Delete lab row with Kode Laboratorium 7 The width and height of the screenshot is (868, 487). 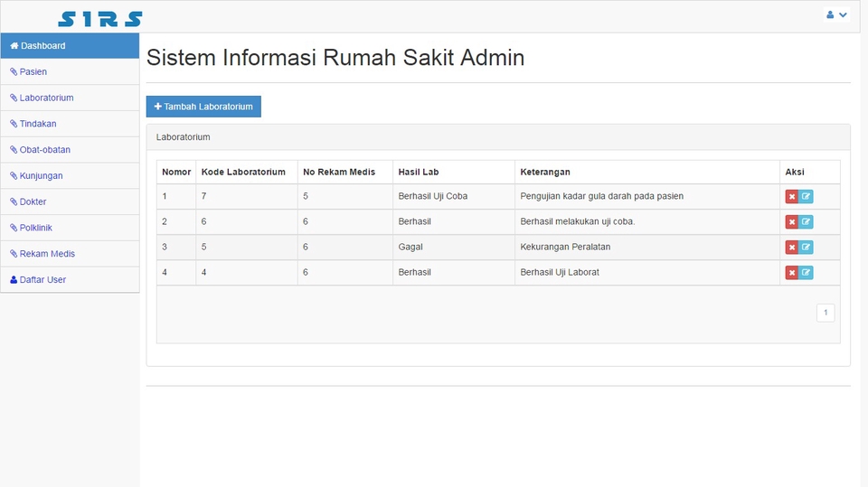[791, 196]
